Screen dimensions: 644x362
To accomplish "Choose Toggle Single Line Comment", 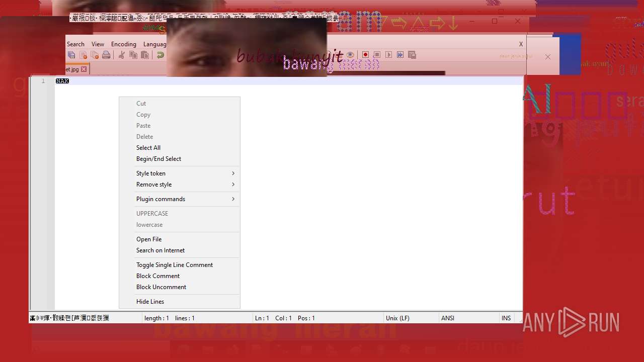I will pos(180,265).
